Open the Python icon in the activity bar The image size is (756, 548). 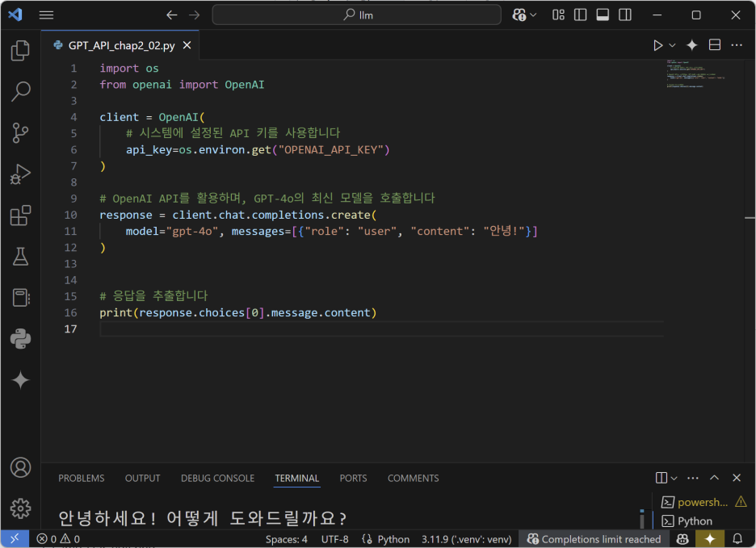[20, 339]
